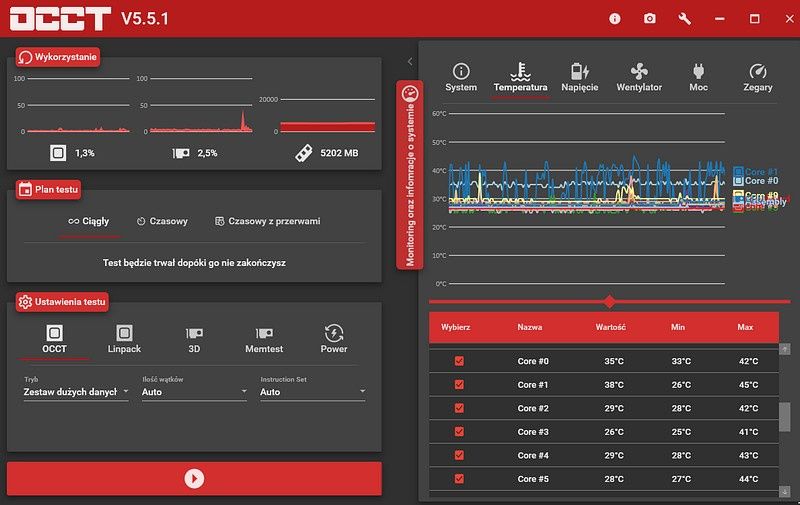Open the System monitoring tab

pos(461,78)
